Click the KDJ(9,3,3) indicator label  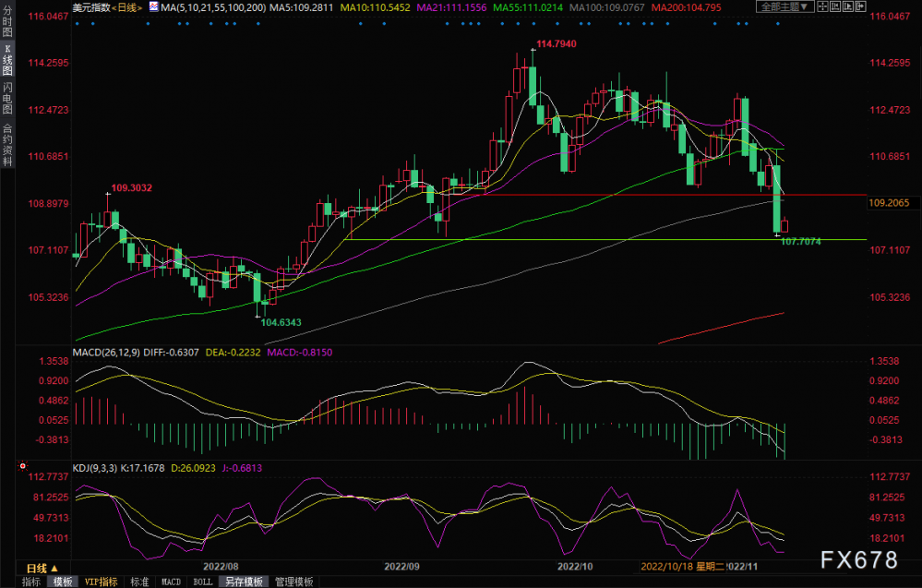95,468
